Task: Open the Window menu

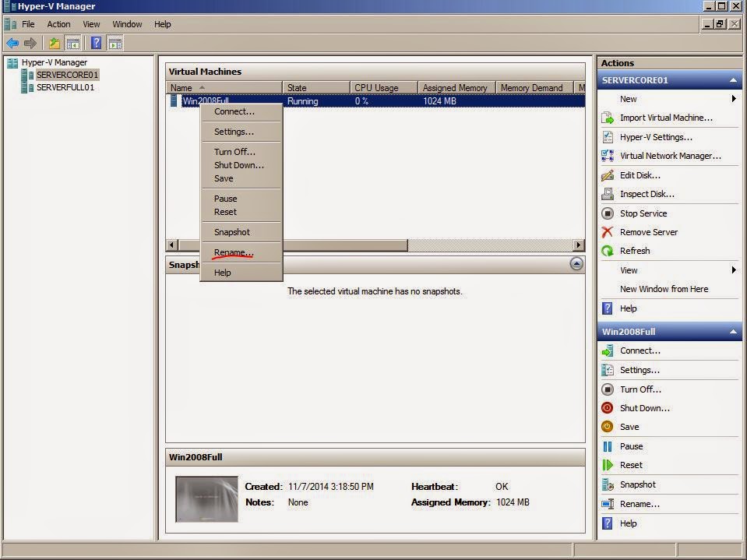Action: tap(127, 24)
